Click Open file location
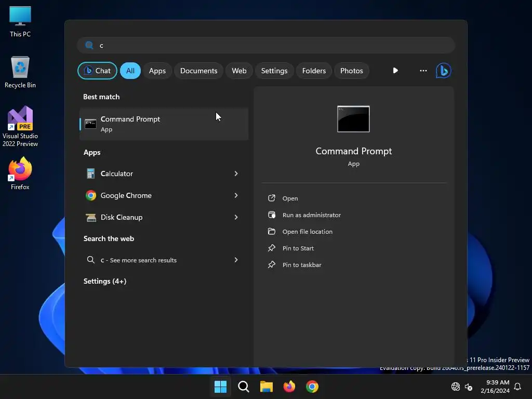532x399 pixels. tap(308, 232)
